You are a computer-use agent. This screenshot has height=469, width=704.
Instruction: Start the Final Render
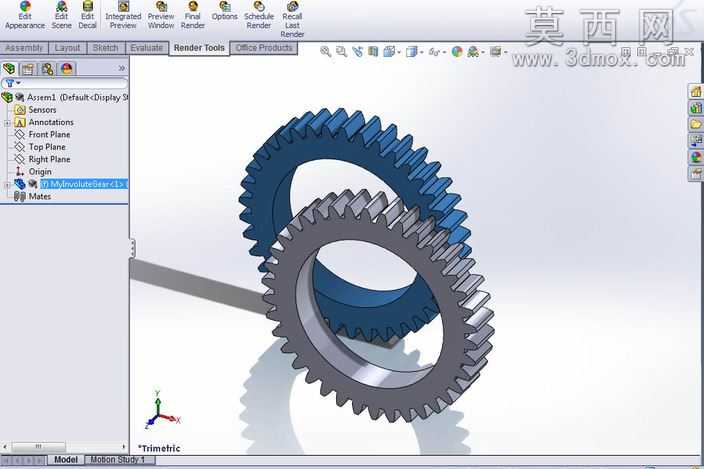coord(193,16)
